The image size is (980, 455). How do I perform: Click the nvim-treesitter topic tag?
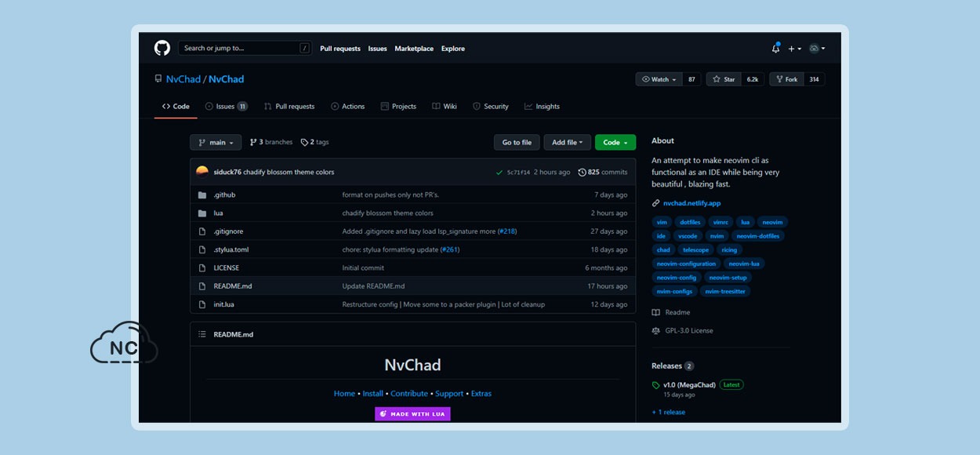[725, 292]
